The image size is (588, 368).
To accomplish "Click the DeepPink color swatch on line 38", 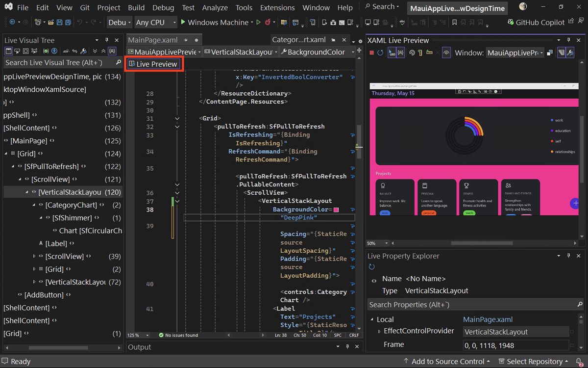I will point(336,209).
